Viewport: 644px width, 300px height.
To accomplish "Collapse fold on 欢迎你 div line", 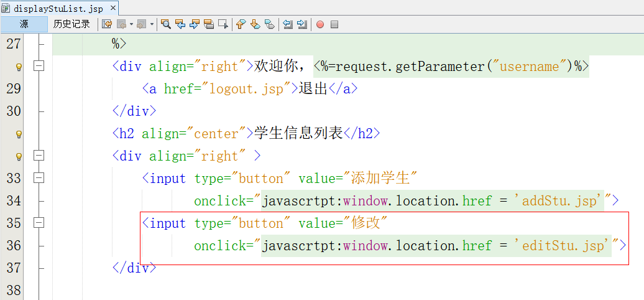I will (39, 66).
